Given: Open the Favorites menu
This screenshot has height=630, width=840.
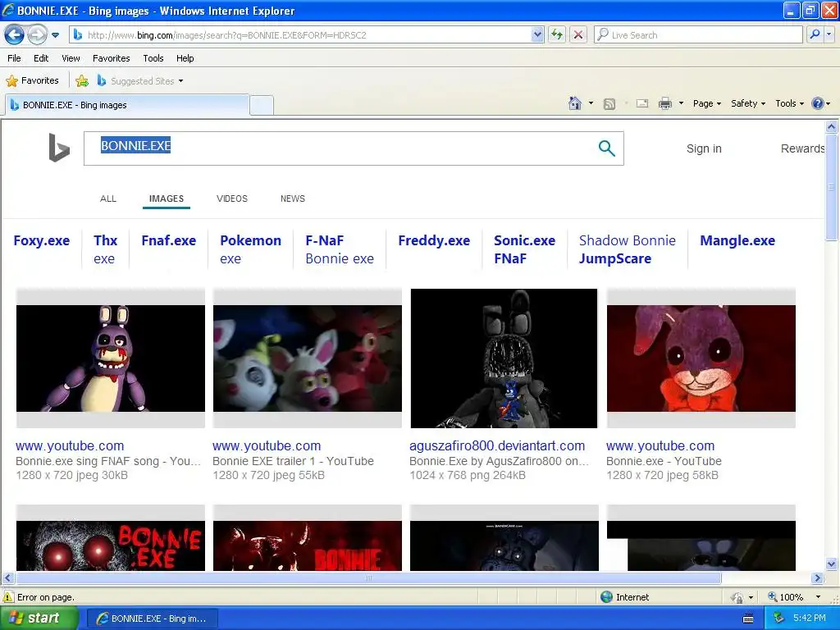Looking at the screenshot, I should [112, 58].
